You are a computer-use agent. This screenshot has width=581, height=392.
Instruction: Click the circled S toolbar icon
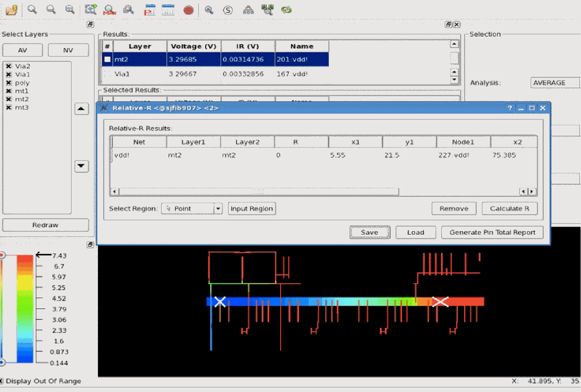[x=227, y=10]
